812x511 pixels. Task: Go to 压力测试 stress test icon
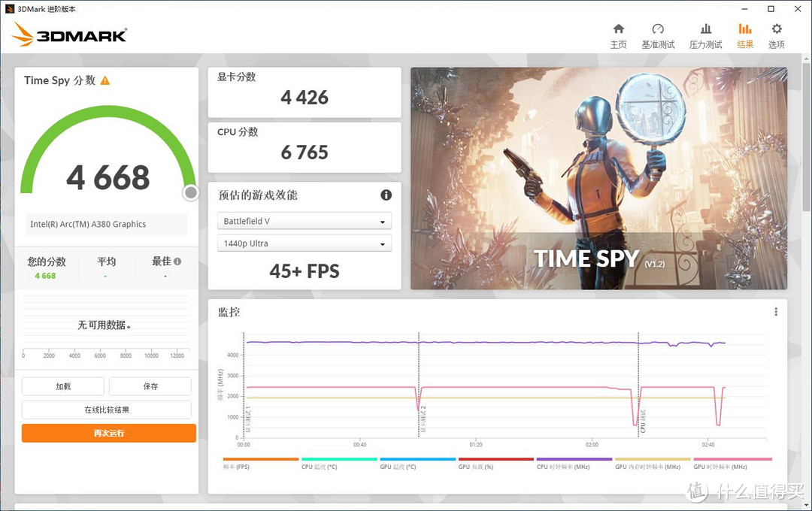coord(705,29)
